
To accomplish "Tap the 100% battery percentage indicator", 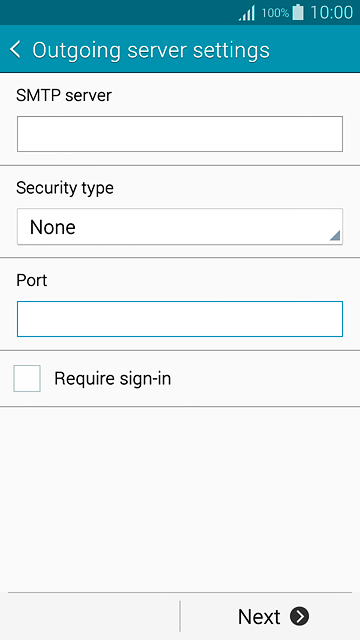I will (x=275, y=13).
